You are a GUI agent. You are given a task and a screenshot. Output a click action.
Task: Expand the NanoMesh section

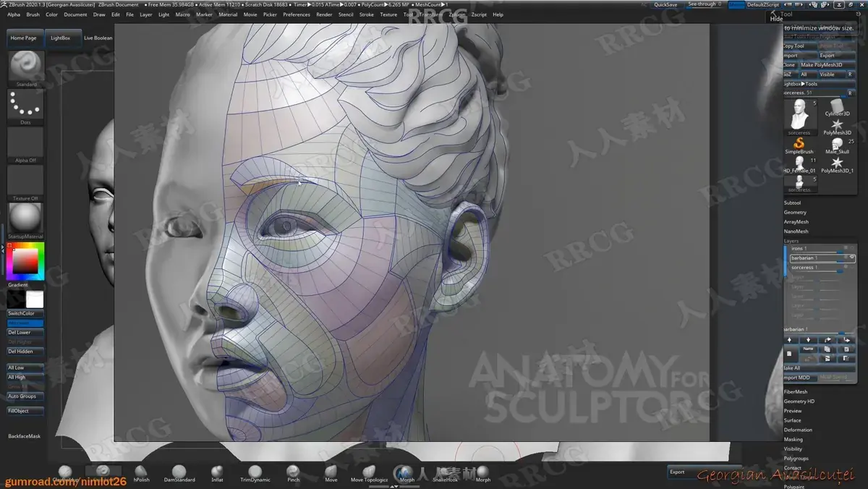pyautogui.click(x=796, y=231)
